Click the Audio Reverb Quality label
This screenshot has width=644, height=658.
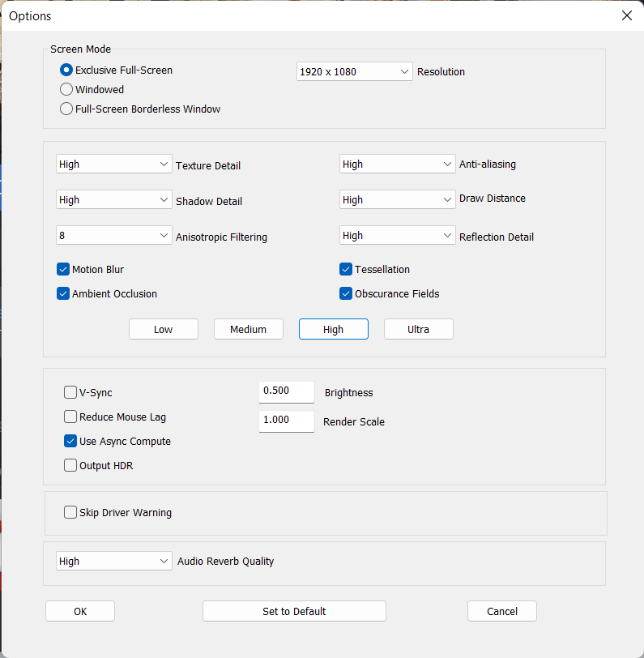point(225,561)
